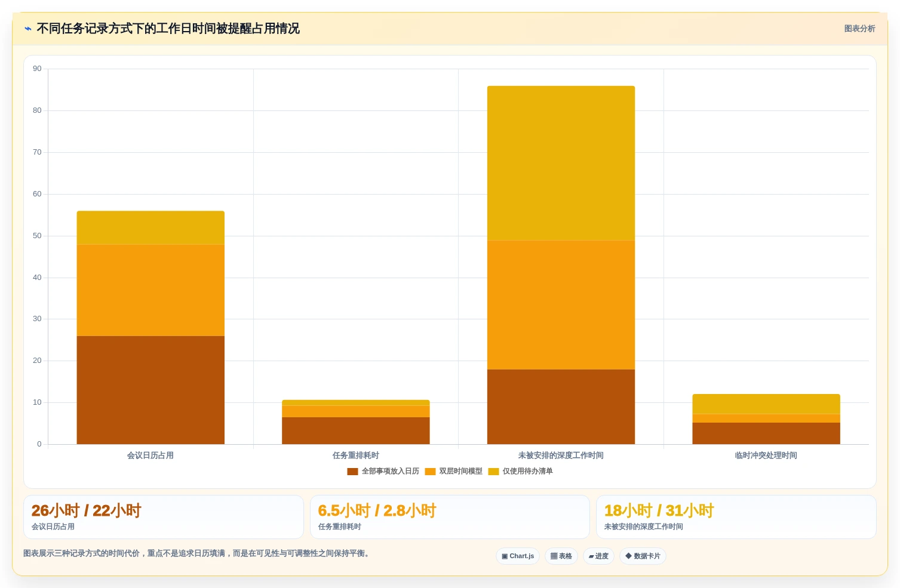Click the orange 会议日历占用 bar segment
900x588 pixels.
150,290
